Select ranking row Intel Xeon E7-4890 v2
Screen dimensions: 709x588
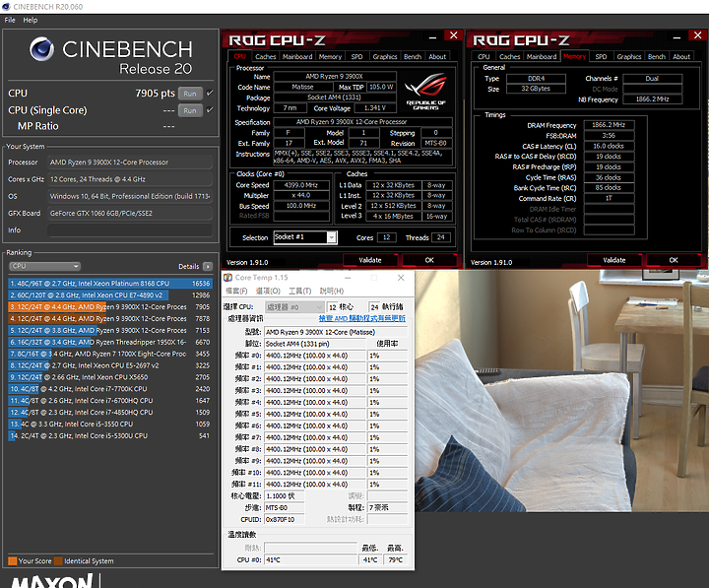(x=110, y=295)
